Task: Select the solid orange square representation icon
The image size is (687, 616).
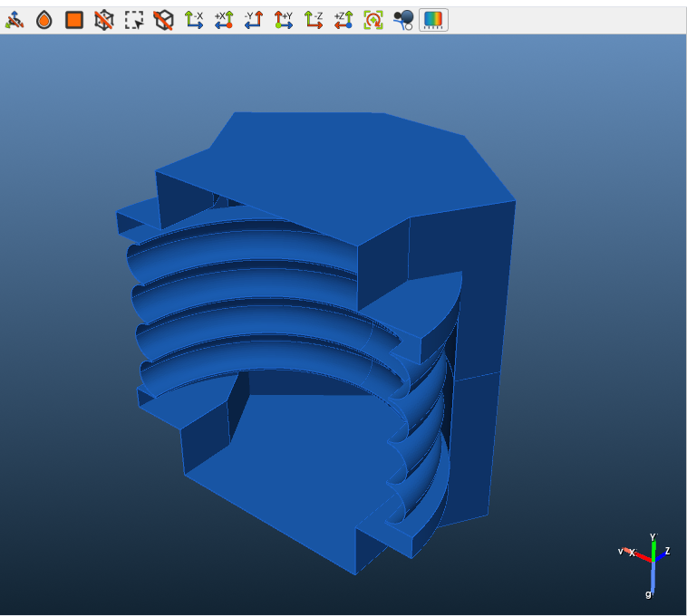Action: tap(74, 20)
